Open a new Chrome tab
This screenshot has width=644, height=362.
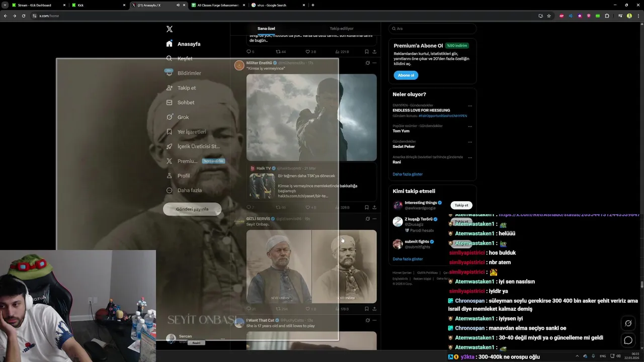[313, 5]
